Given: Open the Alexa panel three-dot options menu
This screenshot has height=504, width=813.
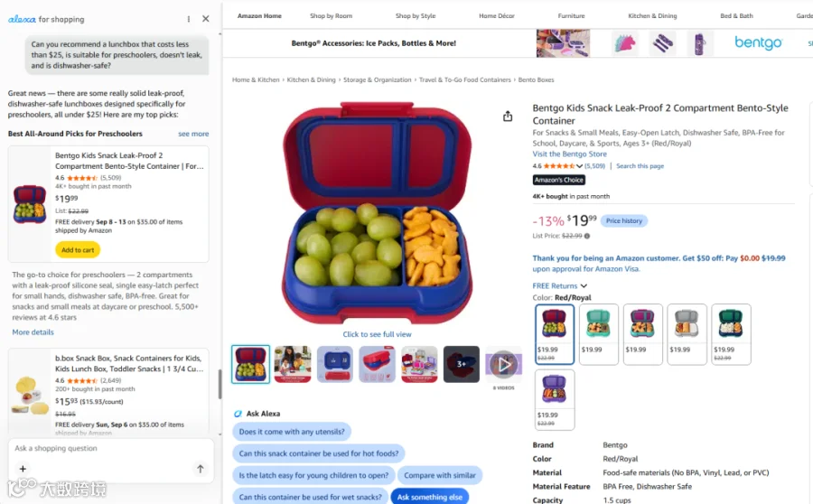Looking at the screenshot, I should [x=188, y=19].
